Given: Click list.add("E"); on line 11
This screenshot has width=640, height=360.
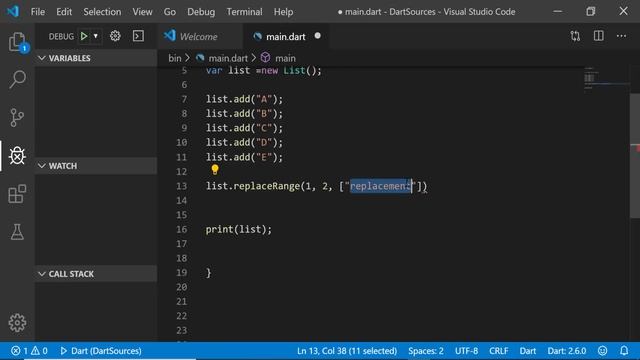Looking at the screenshot, I should [244, 157].
